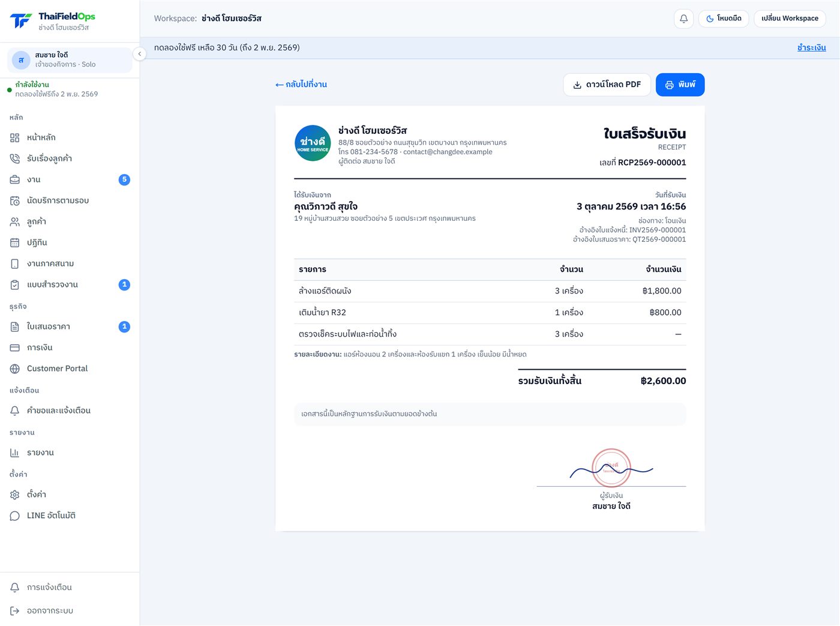Image resolution: width=840 pixels, height=626 pixels.
Task: Click the badge 5 next to งาน
Action: point(124,179)
